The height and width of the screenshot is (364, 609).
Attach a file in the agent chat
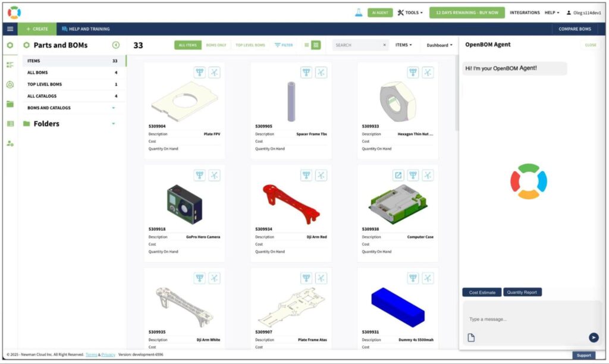tap(471, 338)
